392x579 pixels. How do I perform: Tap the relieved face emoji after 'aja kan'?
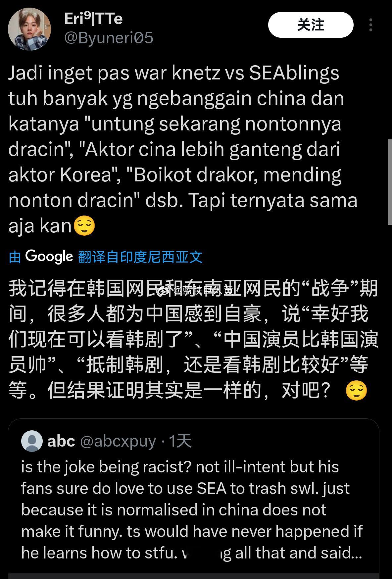(x=84, y=226)
